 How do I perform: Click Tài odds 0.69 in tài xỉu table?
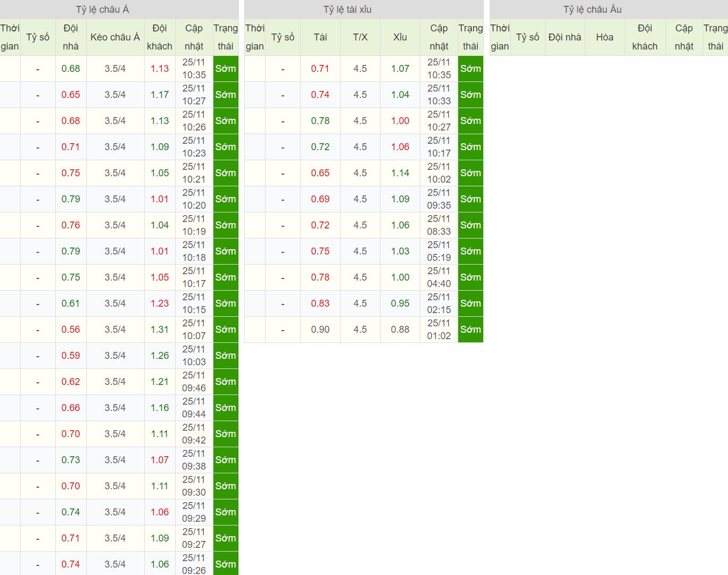[320, 199]
